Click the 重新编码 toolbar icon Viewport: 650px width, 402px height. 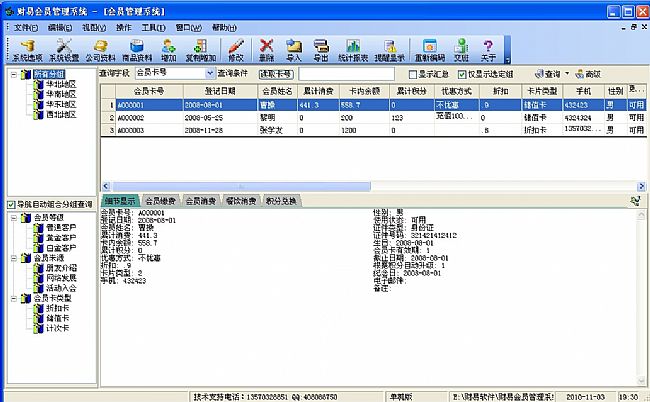pos(430,51)
